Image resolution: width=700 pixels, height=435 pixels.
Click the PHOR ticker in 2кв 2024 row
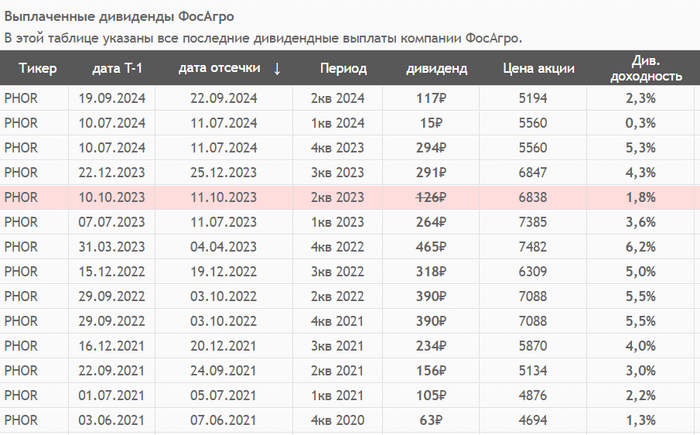[21, 98]
